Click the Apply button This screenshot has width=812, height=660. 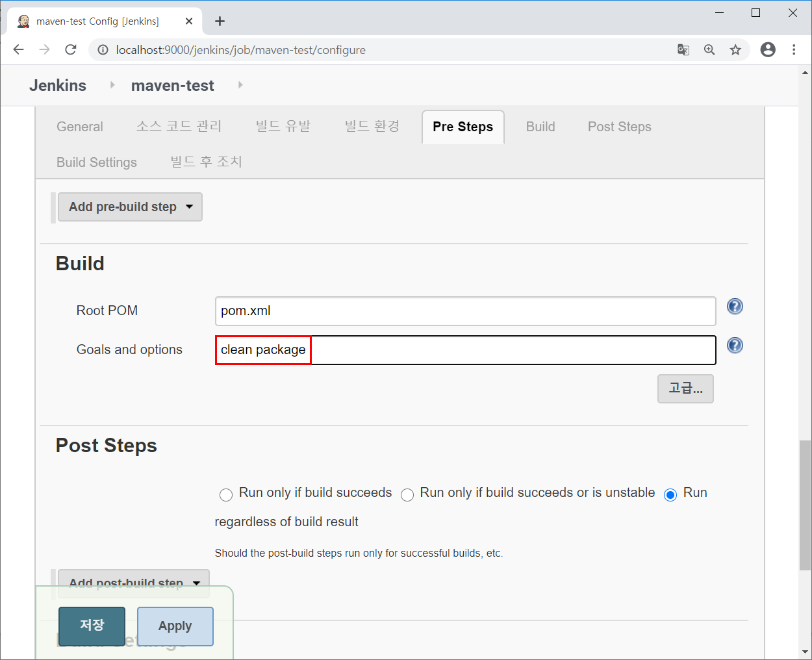(175, 626)
